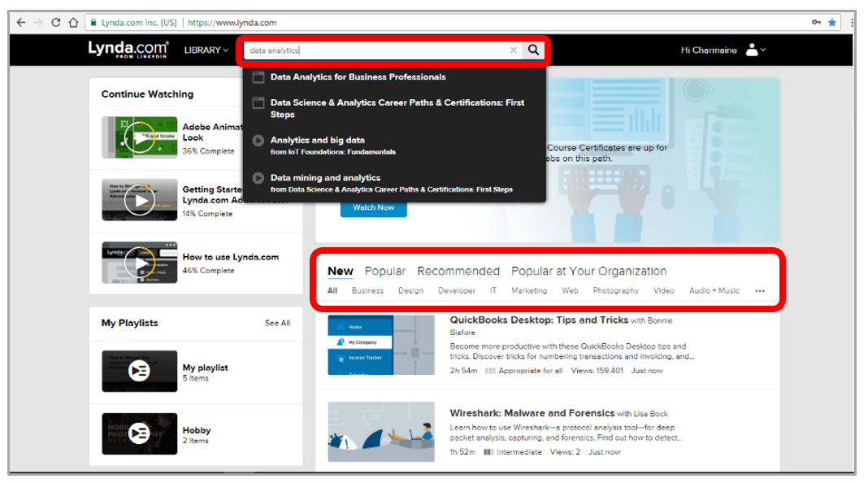The height and width of the screenshot is (483, 868).
Task: Click the blue bookmark star icon
Action: pyautogui.click(x=832, y=23)
